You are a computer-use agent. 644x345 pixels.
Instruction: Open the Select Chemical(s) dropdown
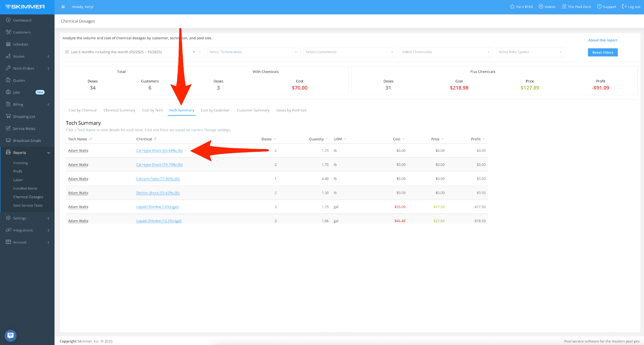[x=446, y=52]
